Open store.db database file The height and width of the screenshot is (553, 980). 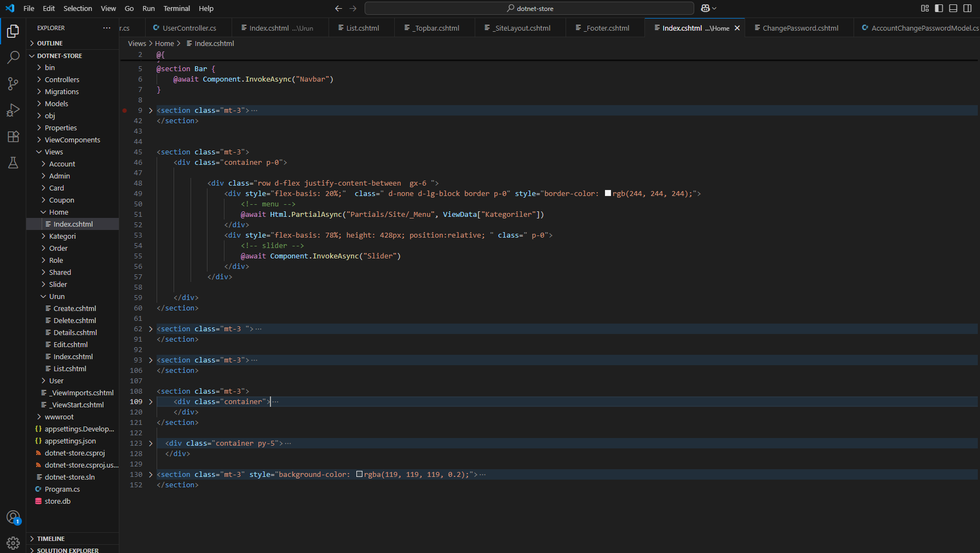[x=57, y=501]
